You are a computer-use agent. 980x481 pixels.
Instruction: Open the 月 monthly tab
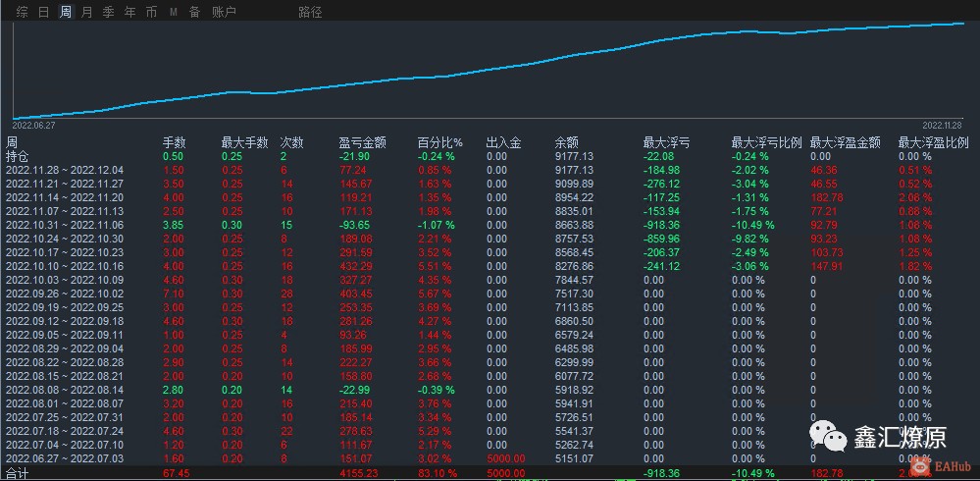[x=87, y=12]
